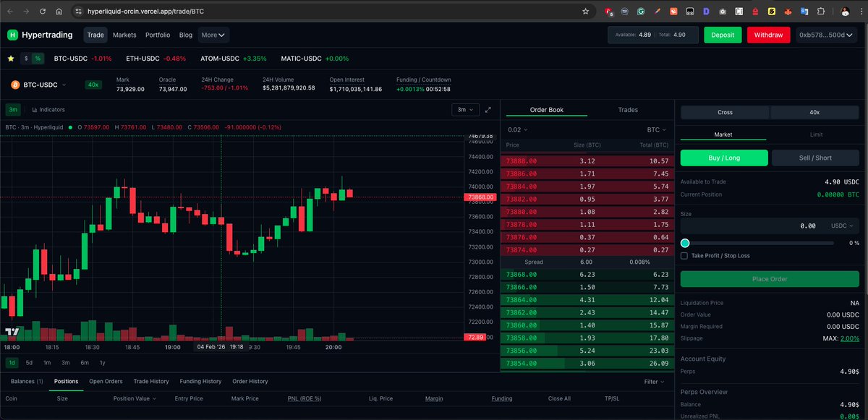Screen dimensions: 868x420
Task: Open the MetaMask fox extension
Action: coord(788,12)
